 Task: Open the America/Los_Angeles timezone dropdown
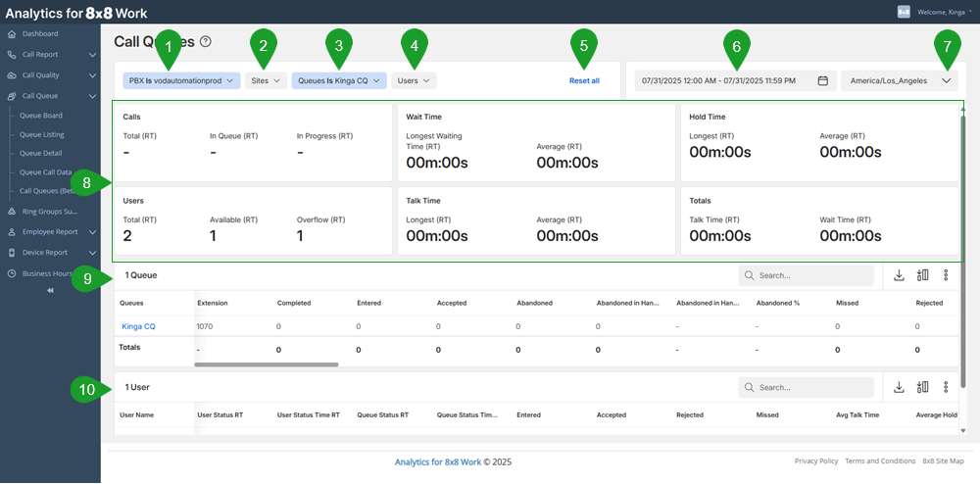click(x=899, y=80)
